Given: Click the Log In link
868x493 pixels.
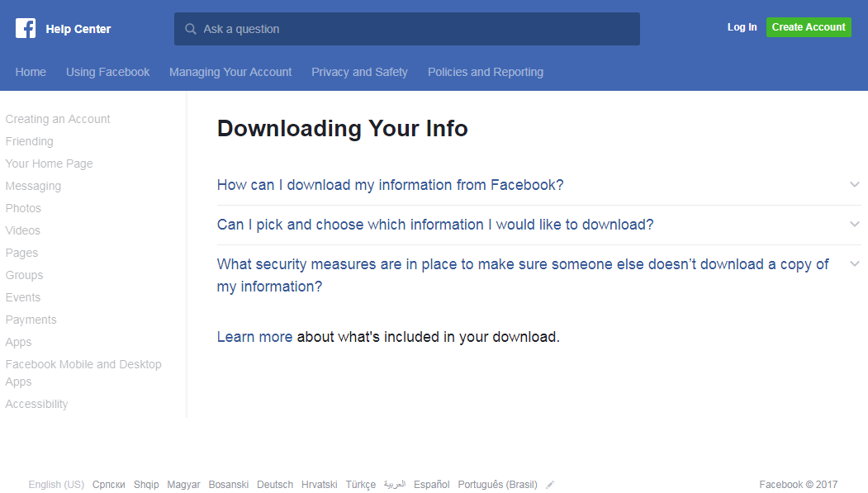Looking at the screenshot, I should tap(742, 27).
